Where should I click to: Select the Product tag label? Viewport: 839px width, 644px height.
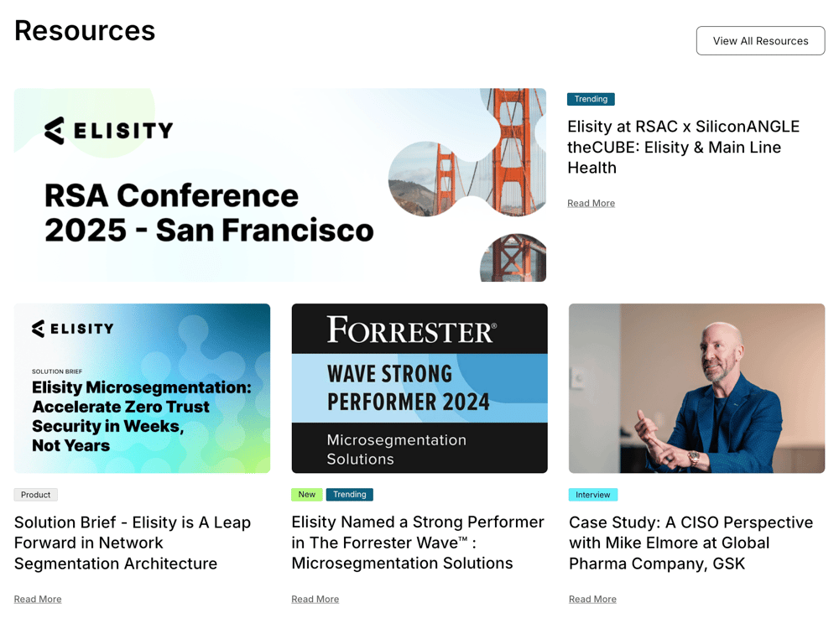click(35, 495)
